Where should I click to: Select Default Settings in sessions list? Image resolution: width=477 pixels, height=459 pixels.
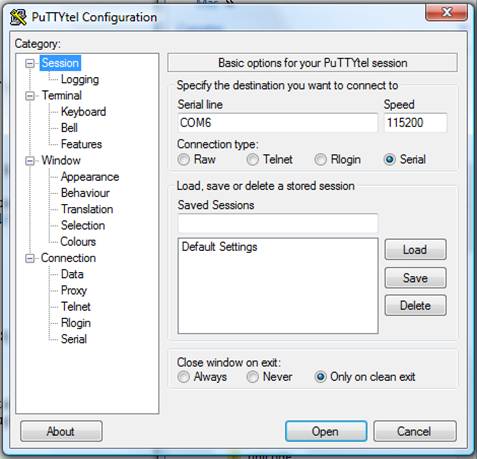pos(219,247)
